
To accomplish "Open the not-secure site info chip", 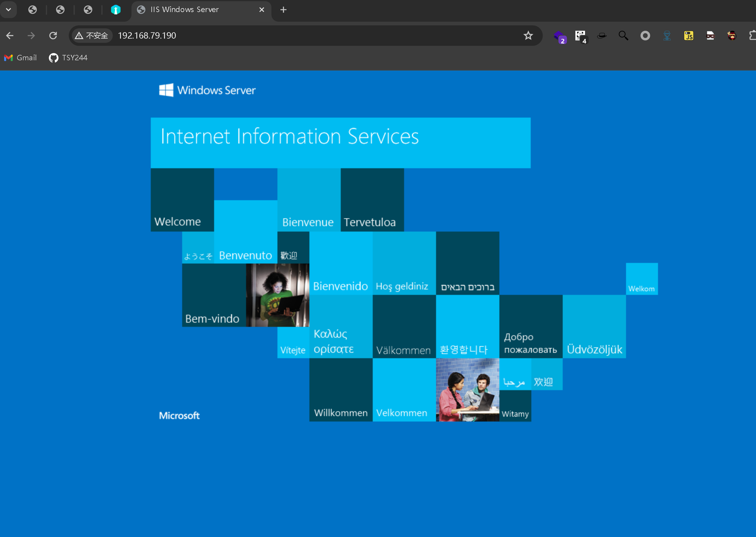I will click(92, 36).
